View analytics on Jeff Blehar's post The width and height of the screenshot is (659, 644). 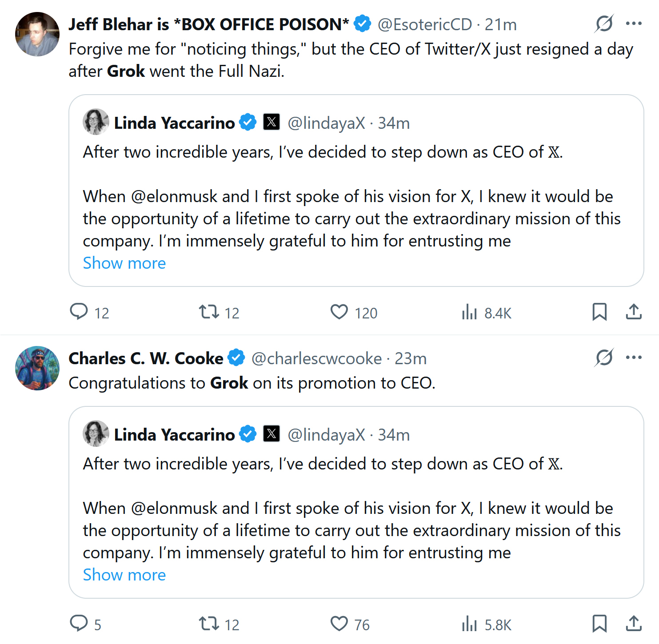[x=469, y=312]
